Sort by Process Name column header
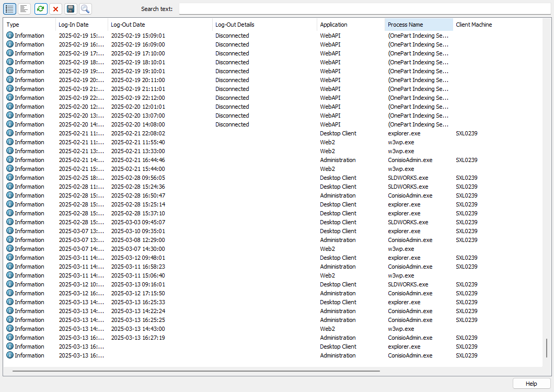The width and height of the screenshot is (554, 392). 419,25
